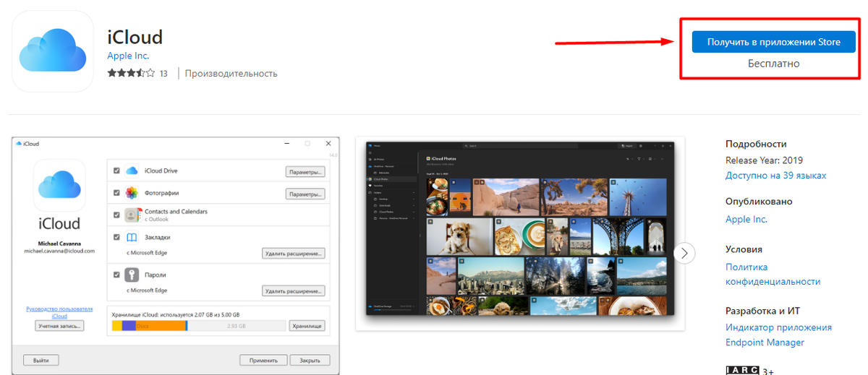Click the Release Year: 2019 text

(765, 160)
